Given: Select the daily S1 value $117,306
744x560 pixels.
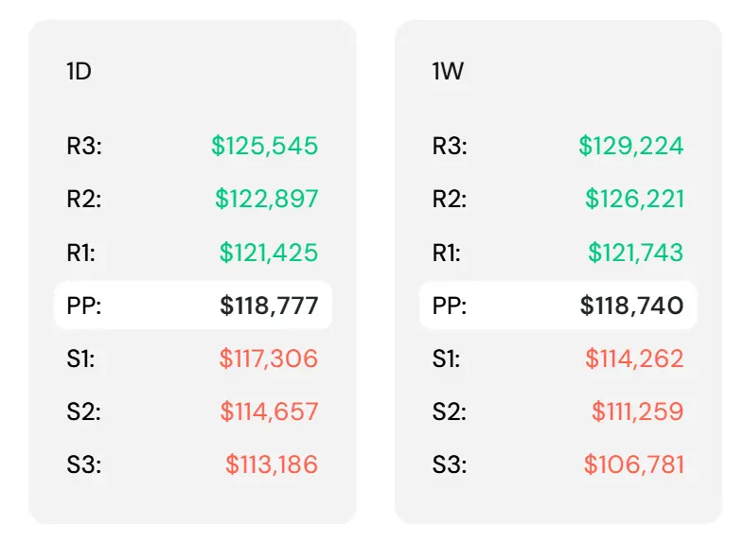Looking at the screenshot, I should (269, 359).
